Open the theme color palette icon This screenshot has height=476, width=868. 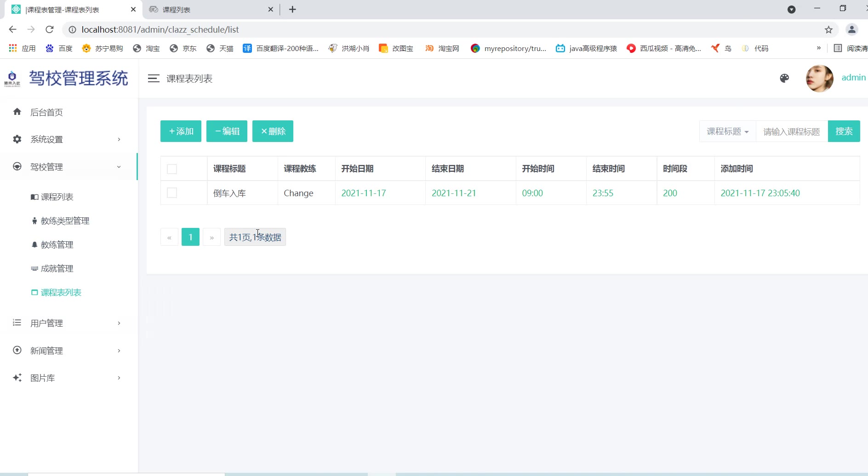[x=784, y=79]
